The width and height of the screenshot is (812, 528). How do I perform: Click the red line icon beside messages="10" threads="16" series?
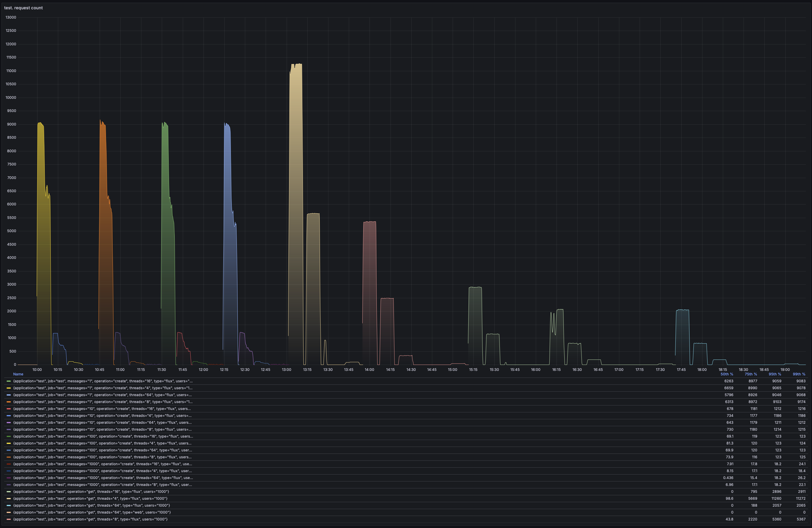pos(8,408)
